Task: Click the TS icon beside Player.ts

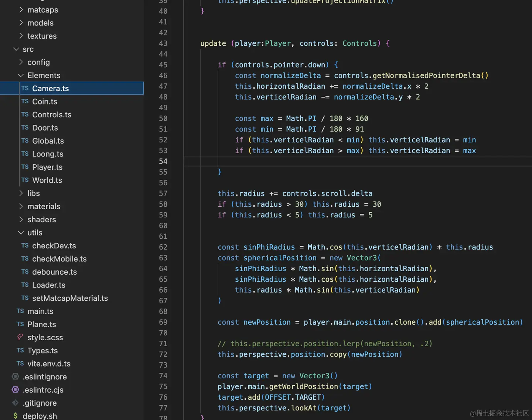Action: 25,167
